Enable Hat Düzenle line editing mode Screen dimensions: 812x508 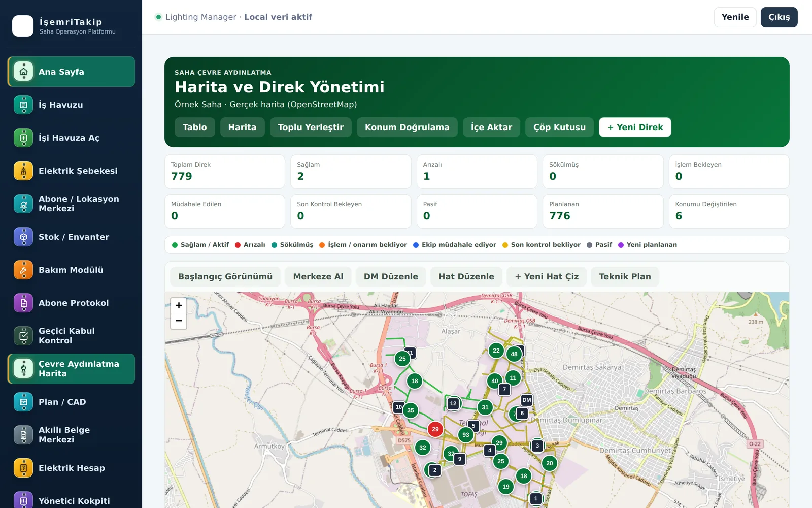click(x=466, y=276)
